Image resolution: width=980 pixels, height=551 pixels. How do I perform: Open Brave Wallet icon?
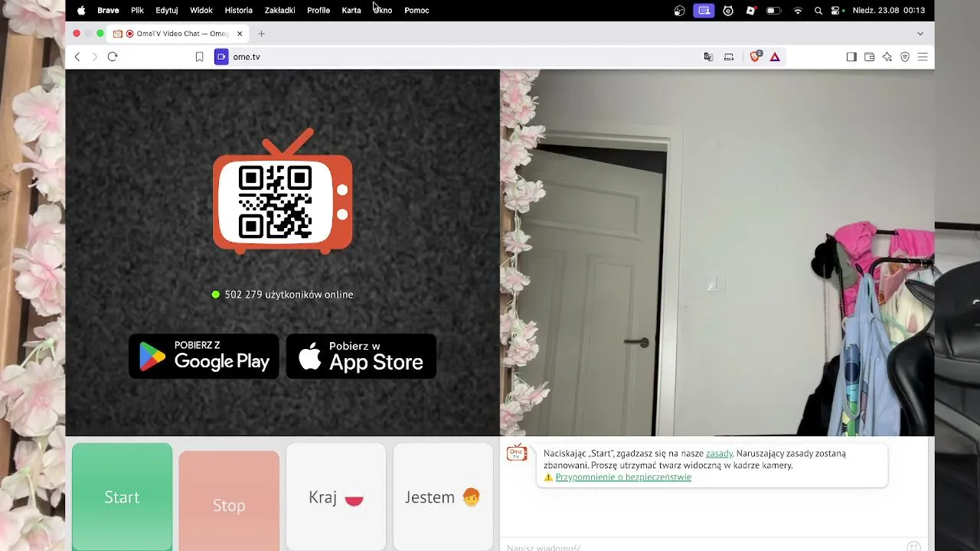pos(869,57)
